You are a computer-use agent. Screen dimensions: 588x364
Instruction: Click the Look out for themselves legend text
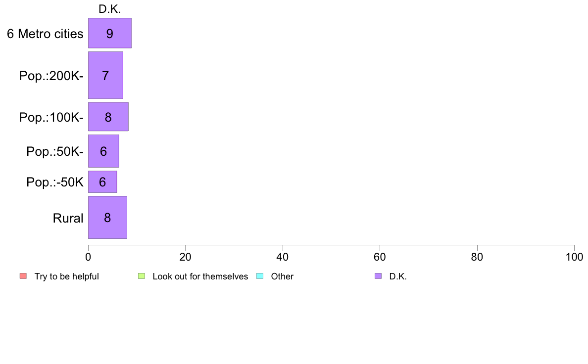click(x=200, y=276)
